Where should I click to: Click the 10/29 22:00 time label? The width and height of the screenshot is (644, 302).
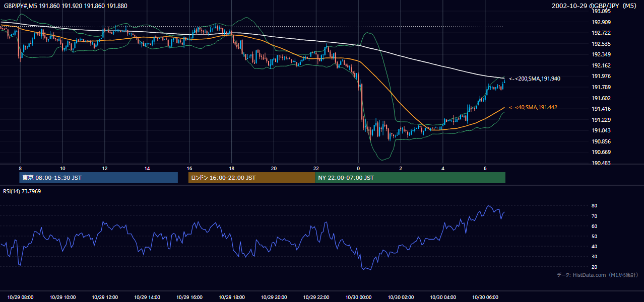pos(316,297)
